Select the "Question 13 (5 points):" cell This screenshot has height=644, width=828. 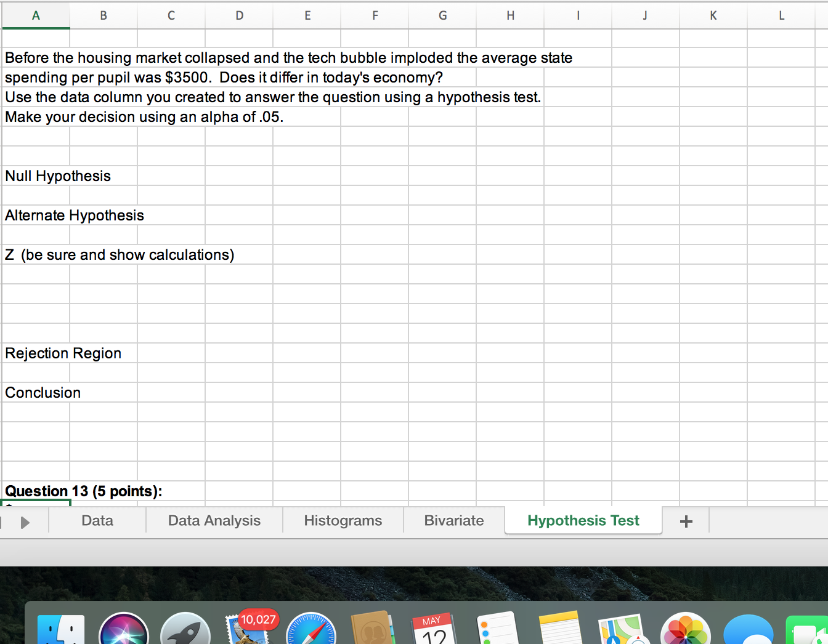(84, 491)
